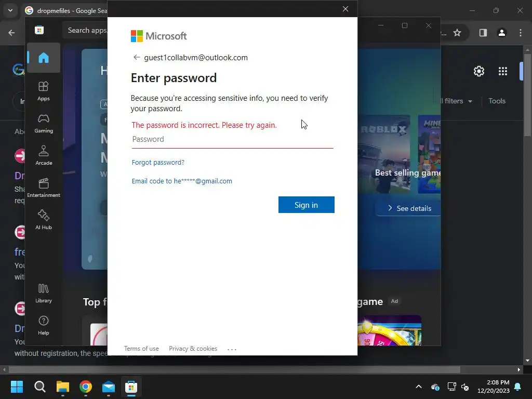The width and height of the screenshot is (532, 399).
Task: Expand the filters dropdown on Google results
Action: [x=456, y=101]
